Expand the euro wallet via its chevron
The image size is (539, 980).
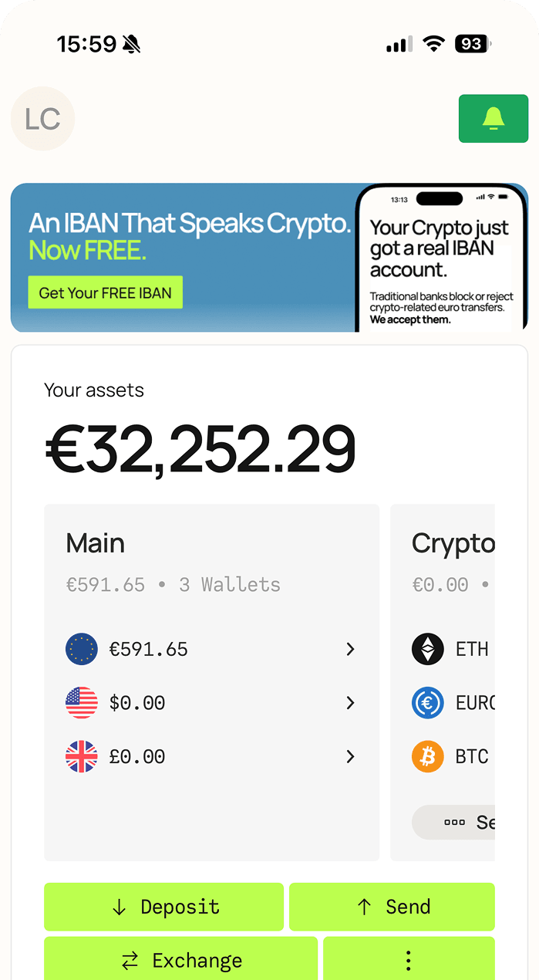[x=351, y=649]
